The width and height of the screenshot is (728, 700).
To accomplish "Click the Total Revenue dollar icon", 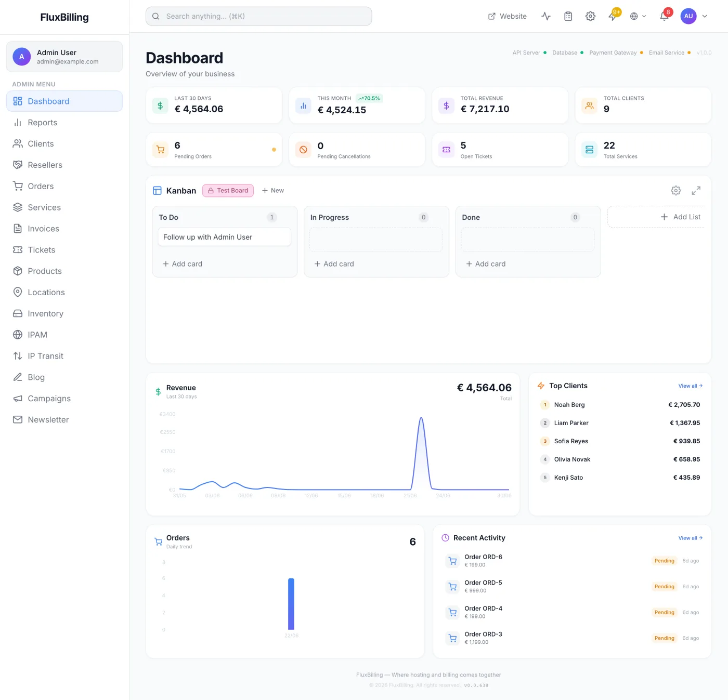I will (x=446, y=105).
